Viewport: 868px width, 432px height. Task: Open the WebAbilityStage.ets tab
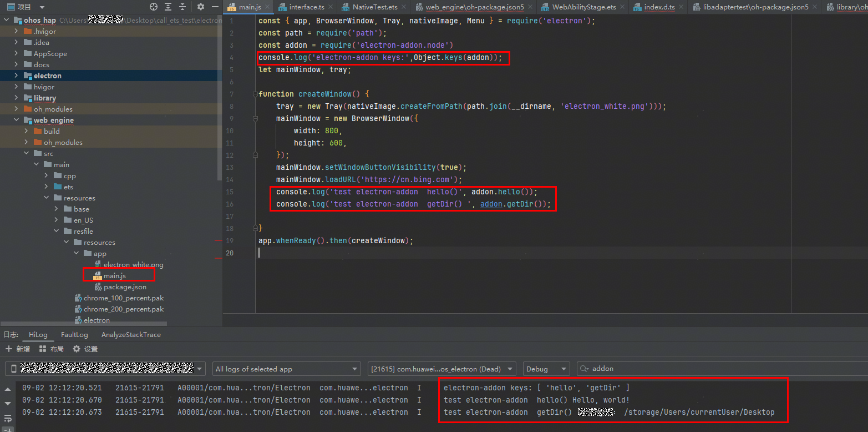pyautogui.click(x=584, y=7)
